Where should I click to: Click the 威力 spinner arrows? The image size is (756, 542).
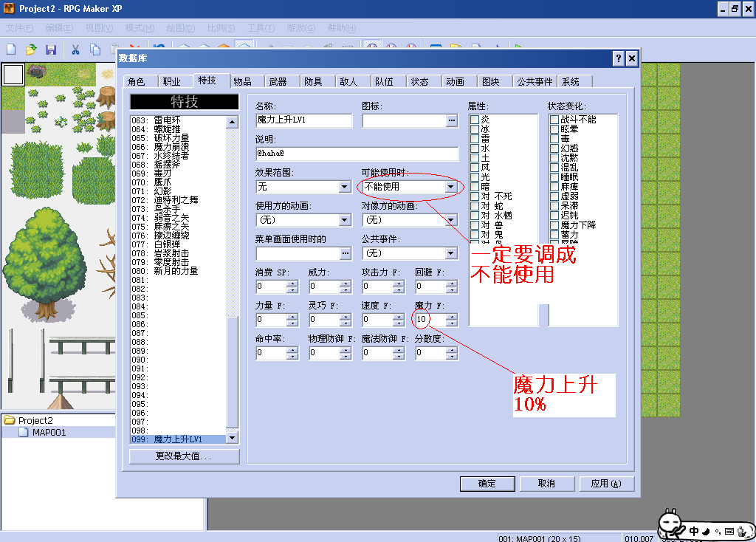[x=346, y=287]
